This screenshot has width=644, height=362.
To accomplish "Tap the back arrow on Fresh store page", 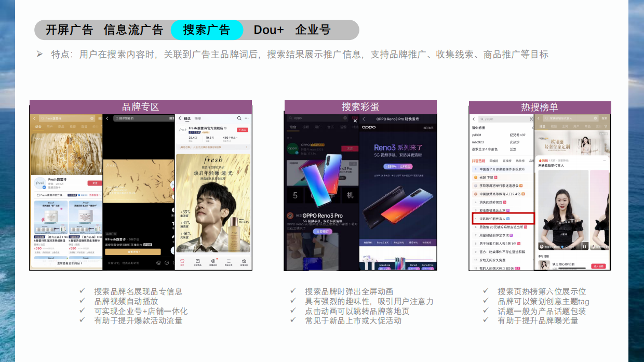I will pyautogui.click(x=179, y=118).
